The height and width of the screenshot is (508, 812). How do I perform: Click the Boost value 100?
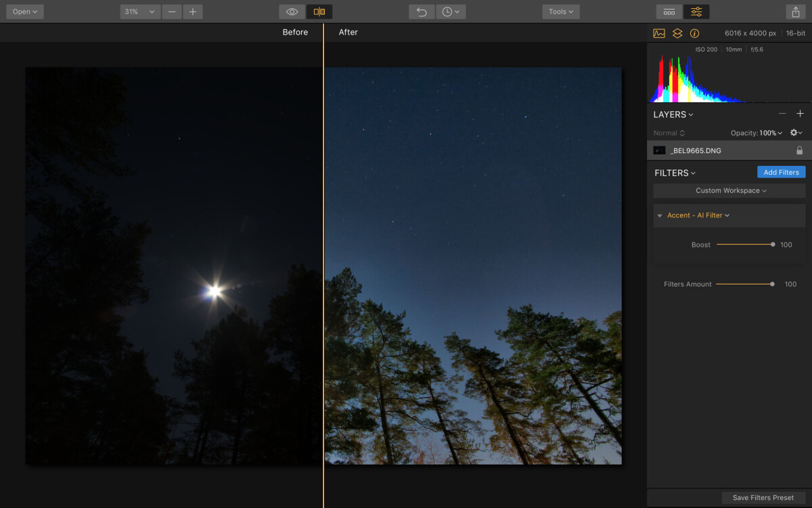pyautogui.click(x=786, y=245)
